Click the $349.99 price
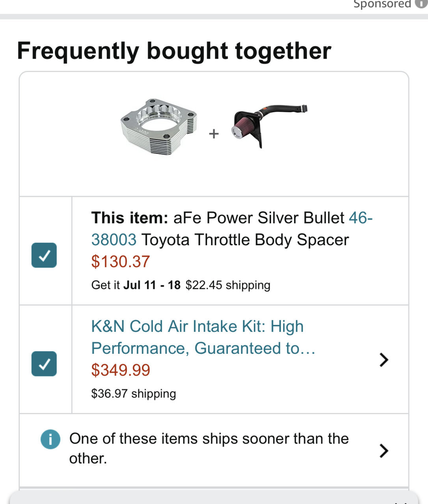 click(x=121, y=370)
